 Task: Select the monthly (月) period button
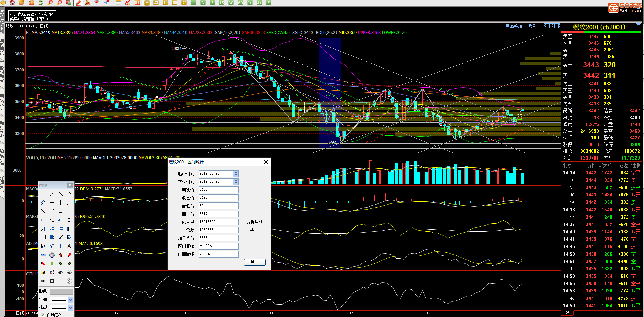165,3
